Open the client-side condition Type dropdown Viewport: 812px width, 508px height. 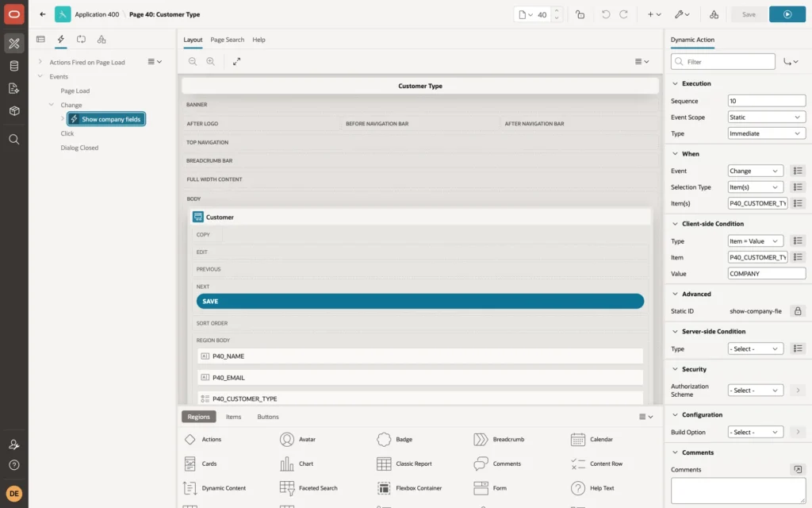click(x=755, y=241)
